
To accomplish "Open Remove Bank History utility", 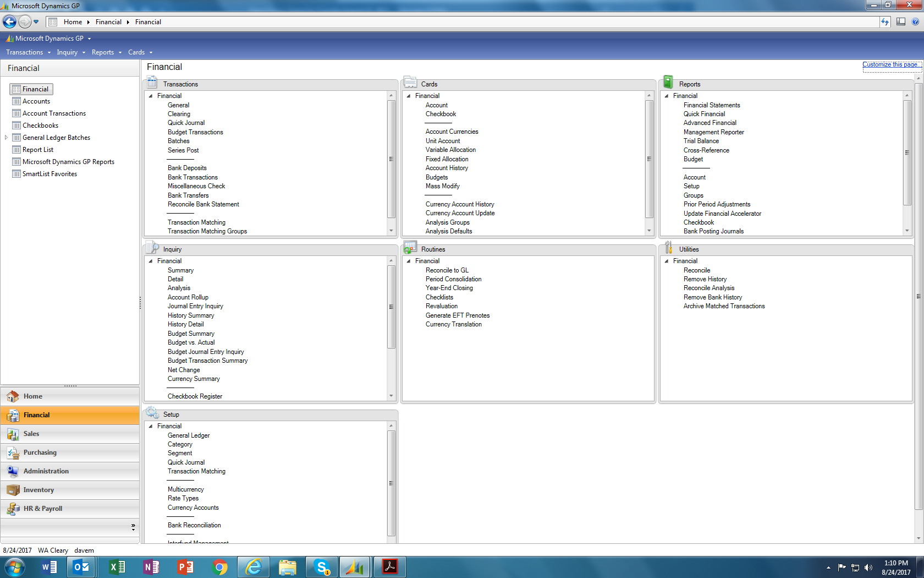I will [x=713, y=297].
